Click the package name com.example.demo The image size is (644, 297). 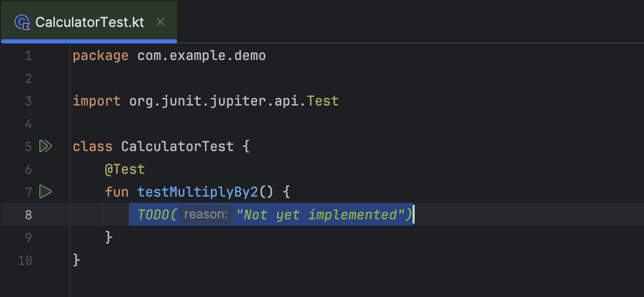[x=201, y=55]
